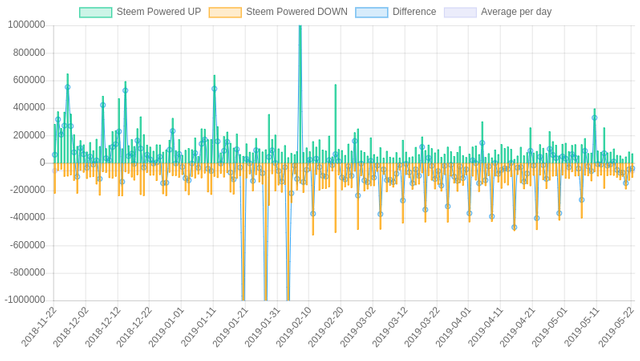The height and width of the screenshot is (361, 640).
Task: Click the 2019-02-20 date label
Action: 326,327
